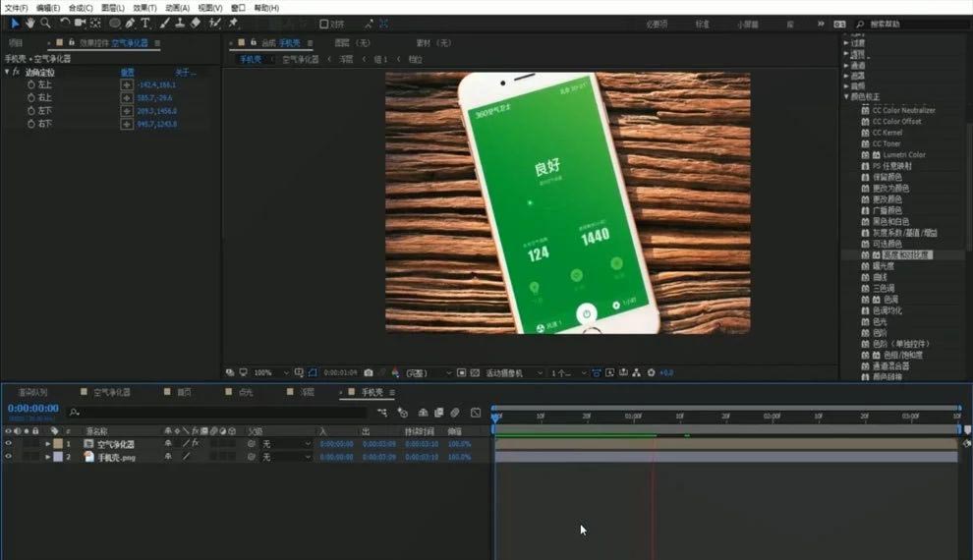Select the Rotation tool
Screen dimensions: 973x560
(64, 23)
